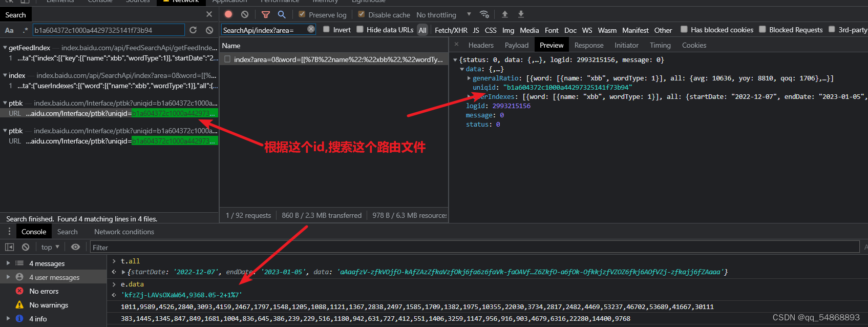
Task: Expand the startDate object in console
Action: pos(123,272)
